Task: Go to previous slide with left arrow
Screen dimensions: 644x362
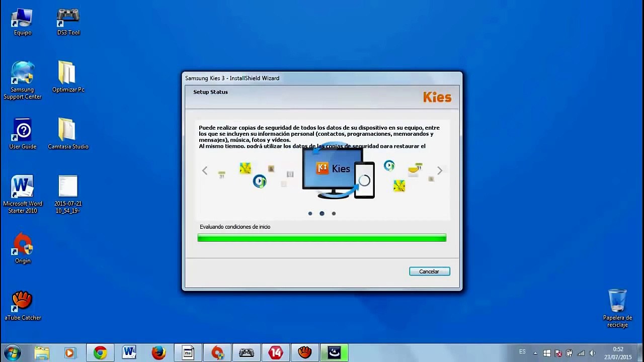Action: (205, 171)
